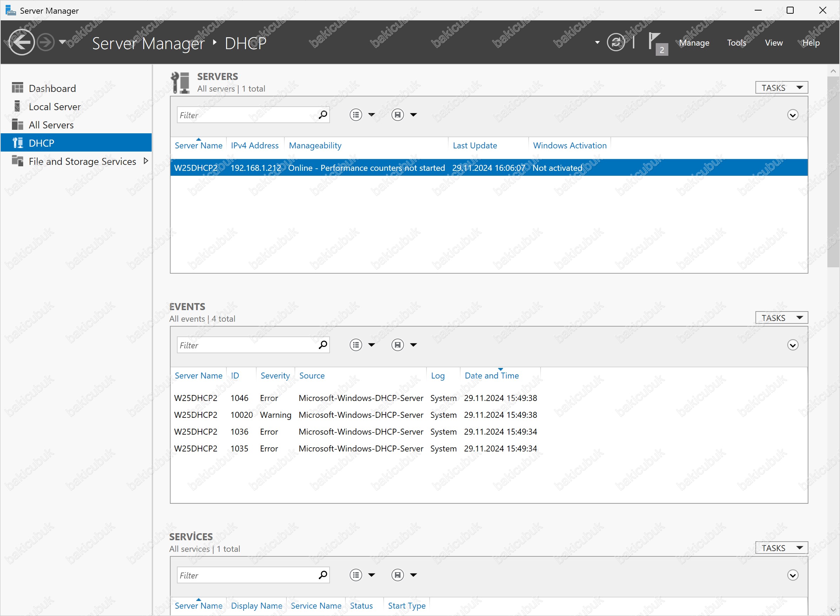Select event 1036 Error row
This screenshot has height=616, width=840.
click(489, 431)
